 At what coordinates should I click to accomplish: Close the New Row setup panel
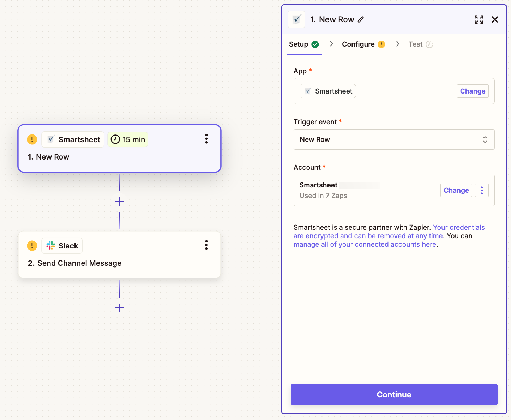click(x=495, y=19)
